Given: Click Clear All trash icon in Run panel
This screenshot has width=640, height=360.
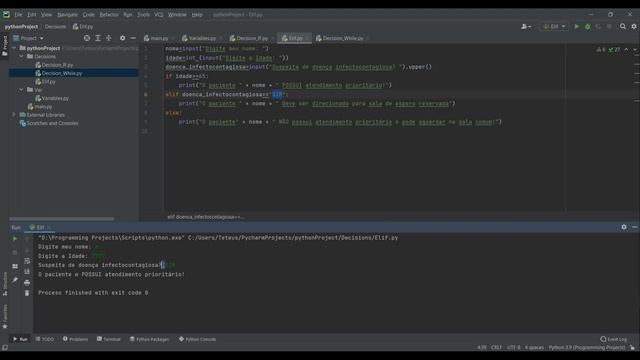Looking at the screenshot, I should (x=27, y=293).
